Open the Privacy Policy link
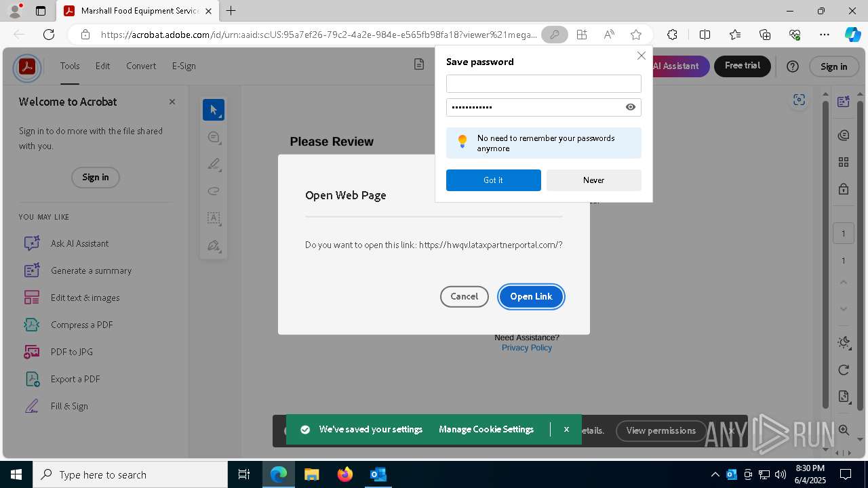 pos(527,348)
